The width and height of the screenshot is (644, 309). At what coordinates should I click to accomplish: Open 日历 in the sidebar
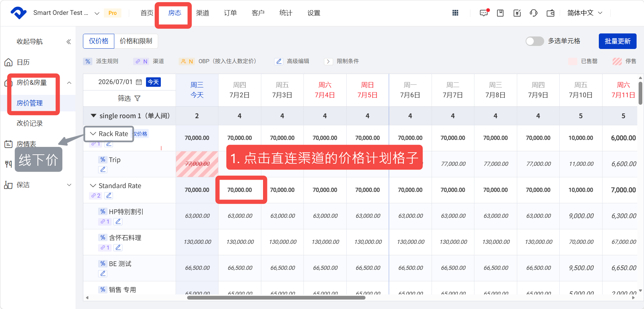tap(23, 62)
